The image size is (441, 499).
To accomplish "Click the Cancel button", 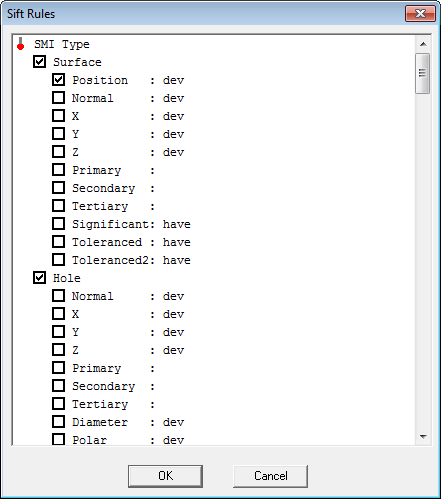I will [x=270, y=476].
